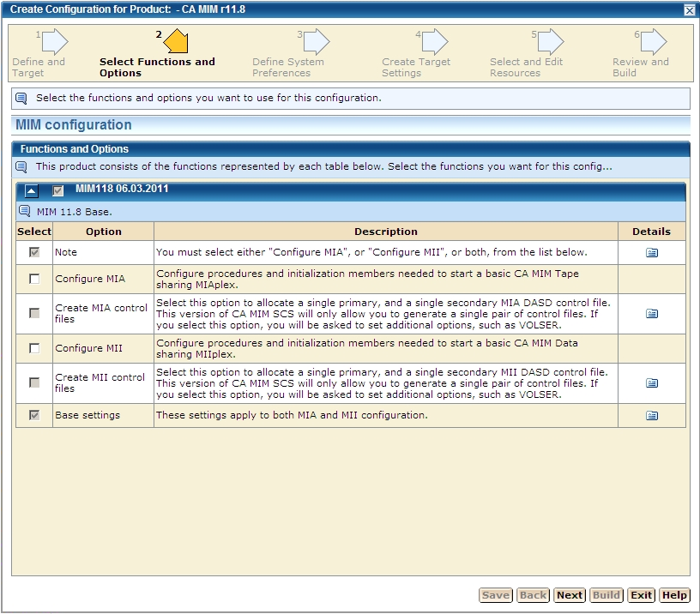Click the step 5 Select and Edit Resources arrow
The image size is (700, 614).
tap(550, 41)
